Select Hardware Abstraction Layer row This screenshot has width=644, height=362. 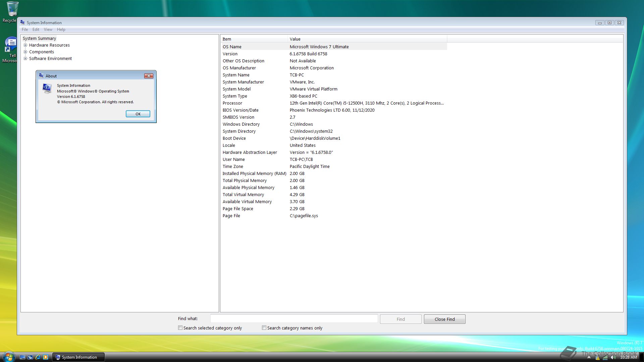334,153
